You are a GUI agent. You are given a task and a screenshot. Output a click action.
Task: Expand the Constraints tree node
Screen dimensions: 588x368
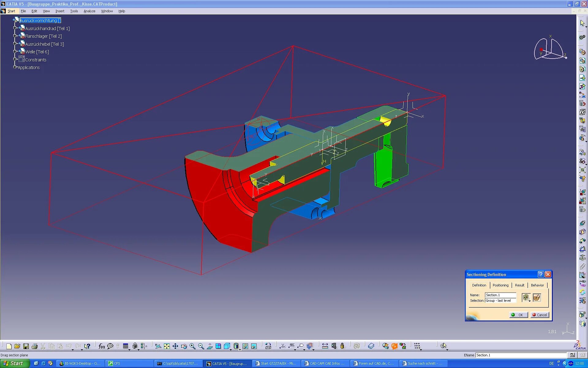click(x=15, y=59)
